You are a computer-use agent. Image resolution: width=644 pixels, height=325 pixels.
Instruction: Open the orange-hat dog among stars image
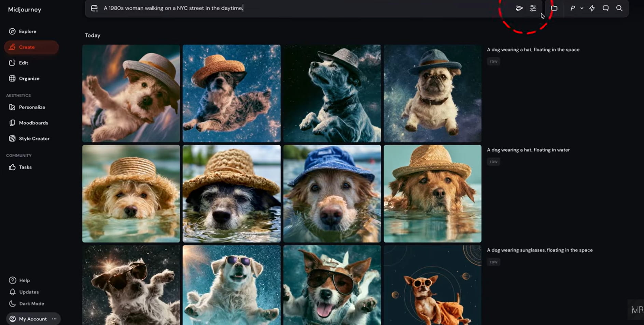coord(232,93)
